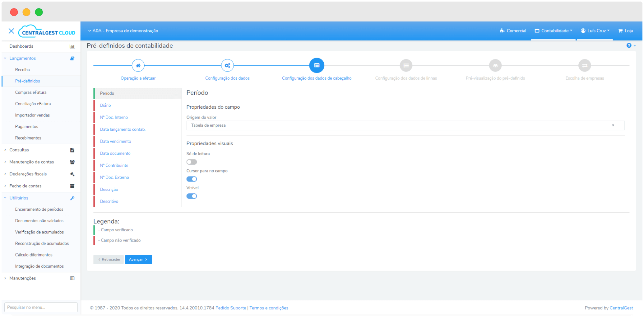Open the Origem do valor dropdown
Screen dimensions: 644x316
[405, 125]
